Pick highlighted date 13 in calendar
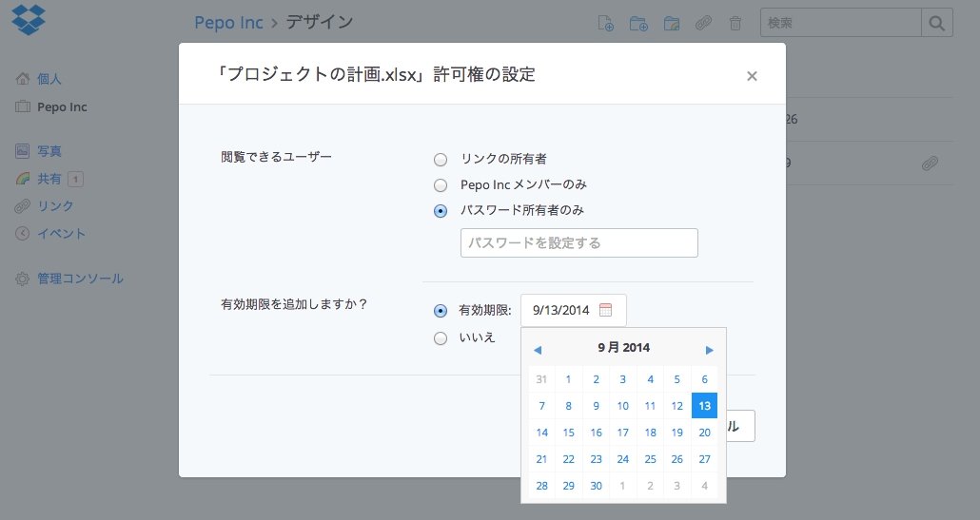 click(704, 406)
